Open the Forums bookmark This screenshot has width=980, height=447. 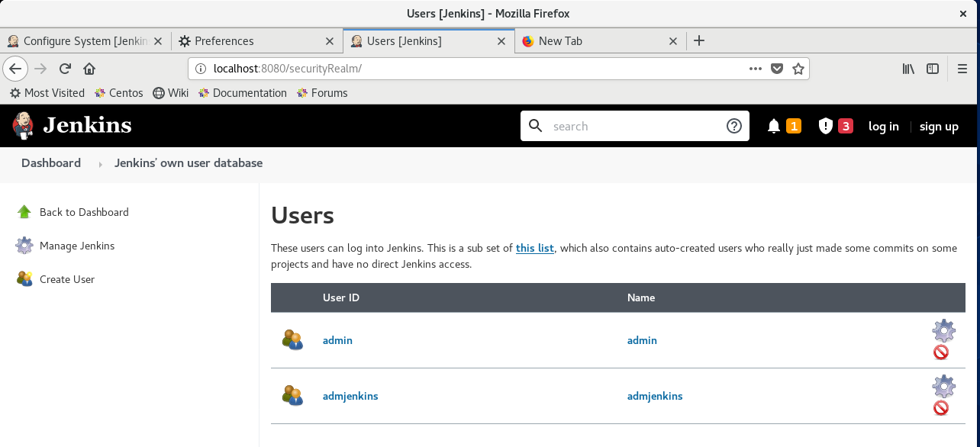tap(321, 93)
